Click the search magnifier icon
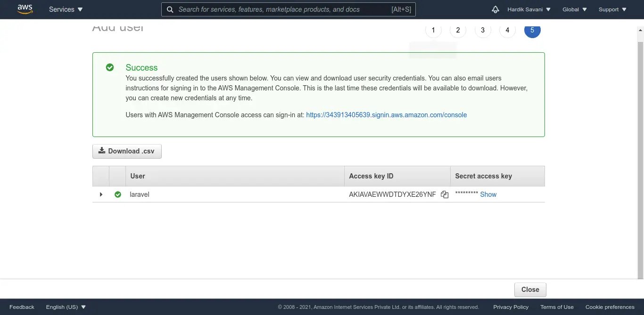This screenshot has height=315, width=644. 170,9
